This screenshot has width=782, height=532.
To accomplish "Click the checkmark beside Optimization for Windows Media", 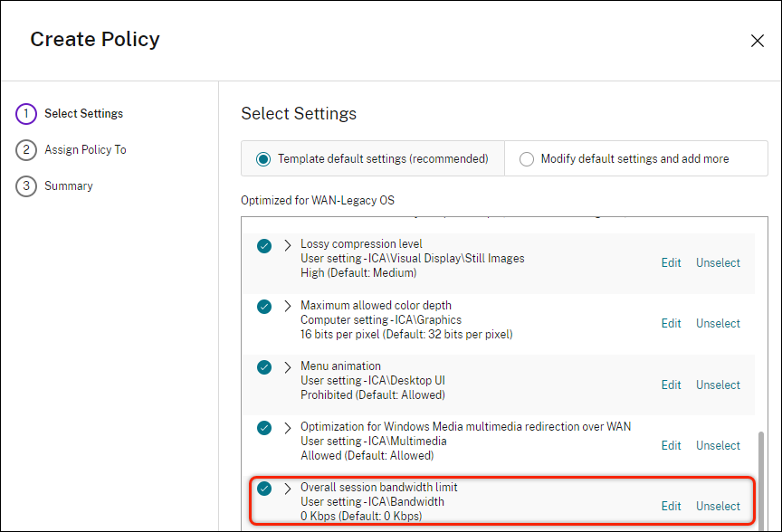I will tap(264, 427).
